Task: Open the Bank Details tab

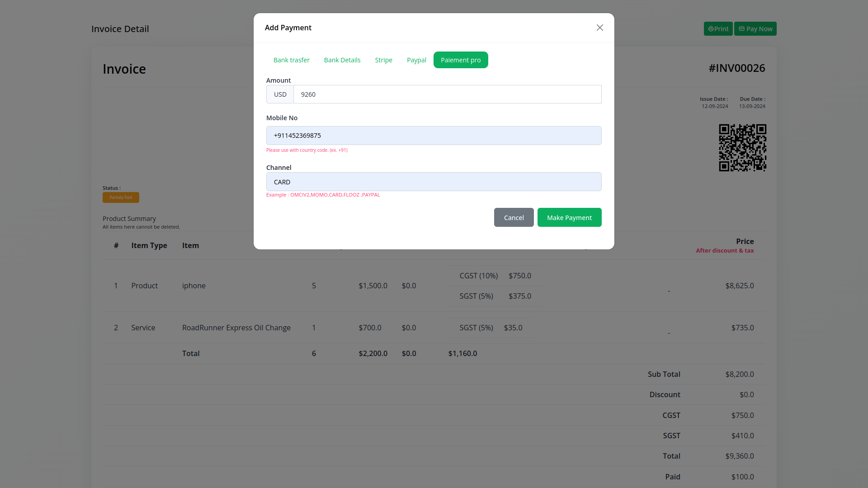Action: point(342,60)
